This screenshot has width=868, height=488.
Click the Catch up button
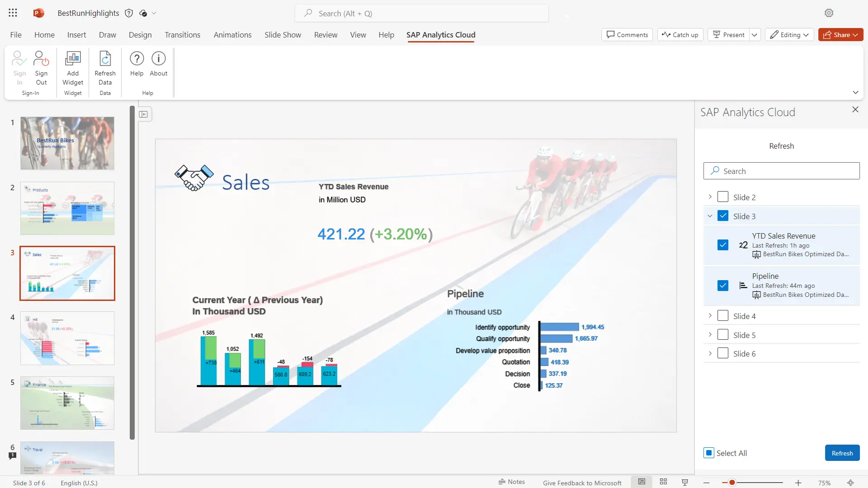coord(680,35)
